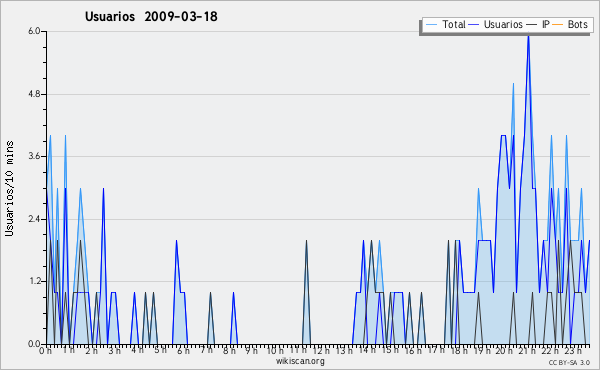The image size is (600, 370).
Task: Click the 9 h x-axis label
Action: [251, 350]
